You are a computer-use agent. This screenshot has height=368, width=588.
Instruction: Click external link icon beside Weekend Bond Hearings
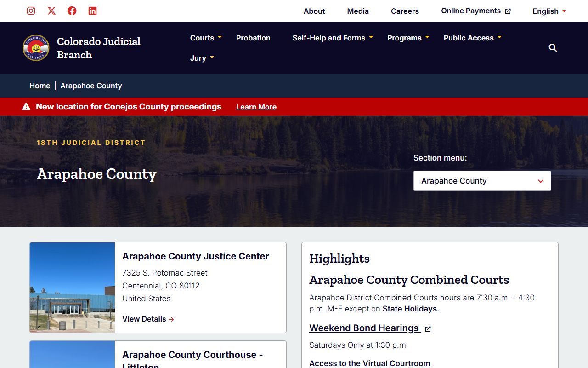click(428, 329)
